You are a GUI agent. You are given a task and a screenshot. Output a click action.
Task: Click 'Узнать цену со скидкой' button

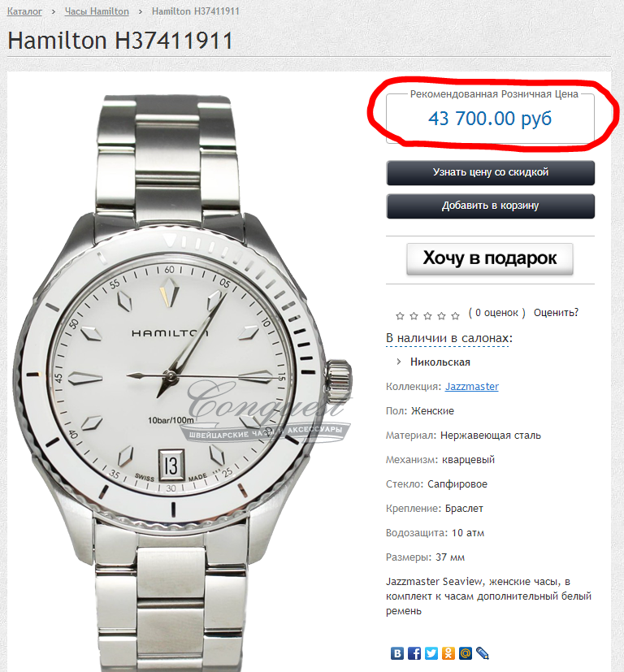[490, 173]
